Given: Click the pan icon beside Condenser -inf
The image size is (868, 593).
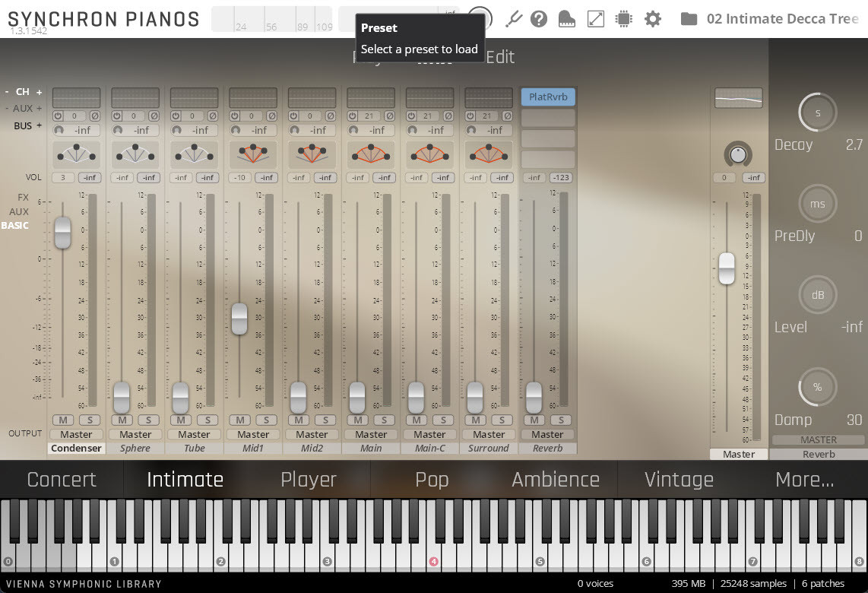Looking at the screenshot, I should tap(59, 130).
